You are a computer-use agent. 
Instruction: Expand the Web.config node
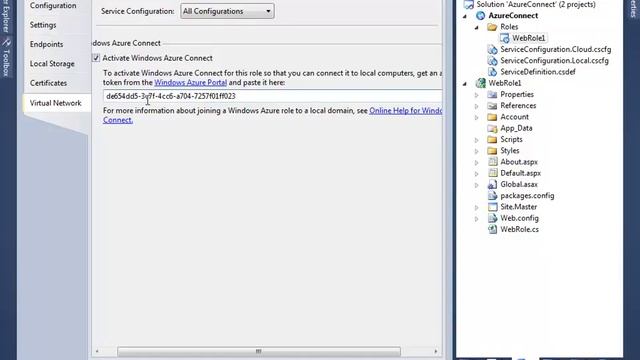click(x=476, y=219)
